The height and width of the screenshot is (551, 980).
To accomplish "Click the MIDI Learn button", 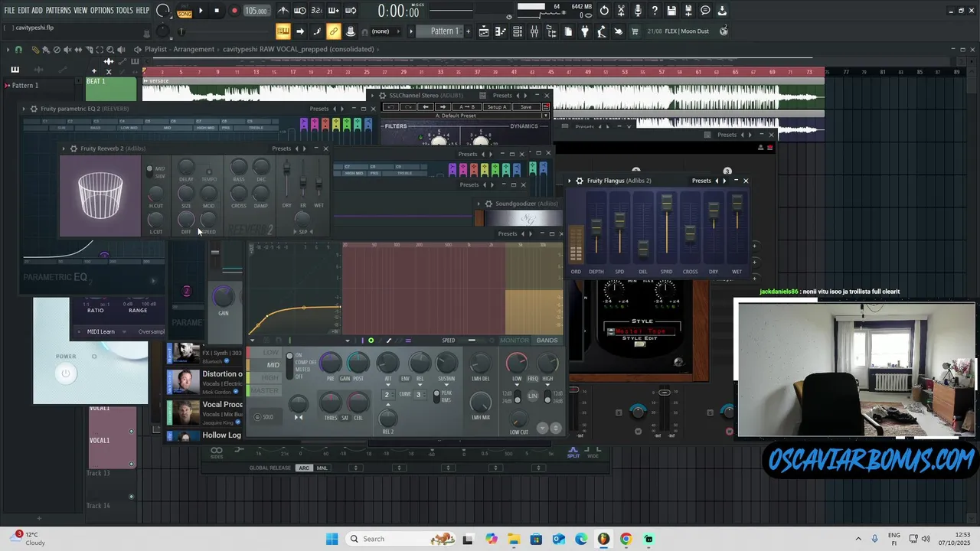I will coord(100,331).
